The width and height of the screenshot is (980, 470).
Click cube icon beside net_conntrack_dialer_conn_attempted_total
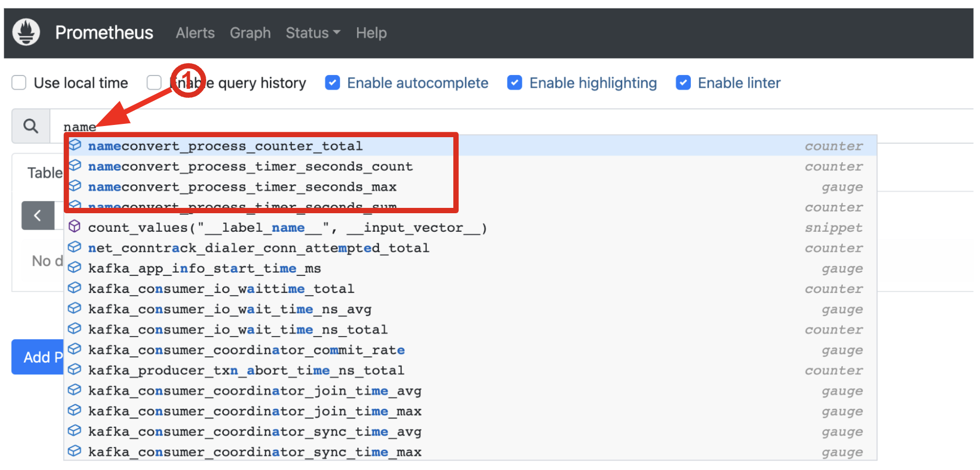click(x=75, y=247)
